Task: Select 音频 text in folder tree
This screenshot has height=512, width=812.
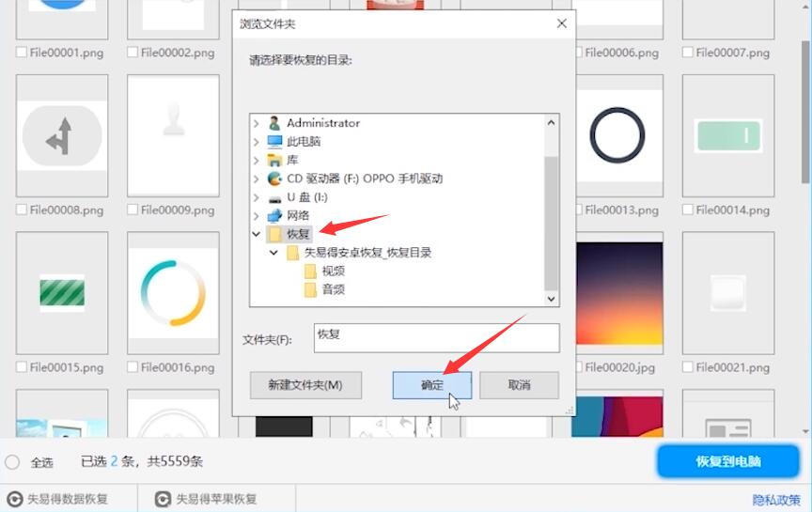Action: point(333,290)
